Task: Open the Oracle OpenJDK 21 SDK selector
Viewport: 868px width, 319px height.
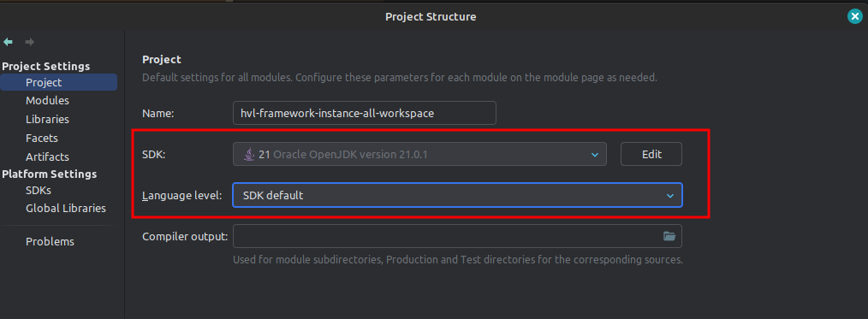Action: tap(419, 154)
